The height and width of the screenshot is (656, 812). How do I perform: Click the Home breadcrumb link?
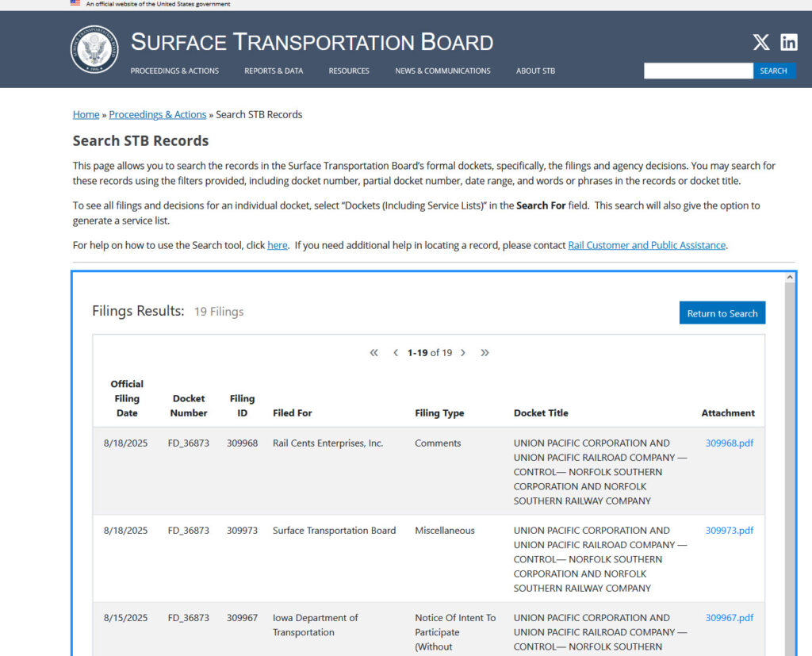86,114
